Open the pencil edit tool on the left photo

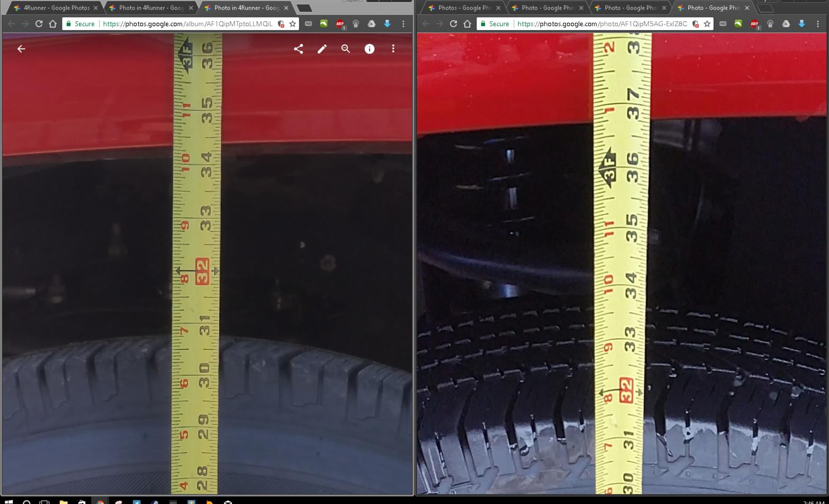(322, 49)
